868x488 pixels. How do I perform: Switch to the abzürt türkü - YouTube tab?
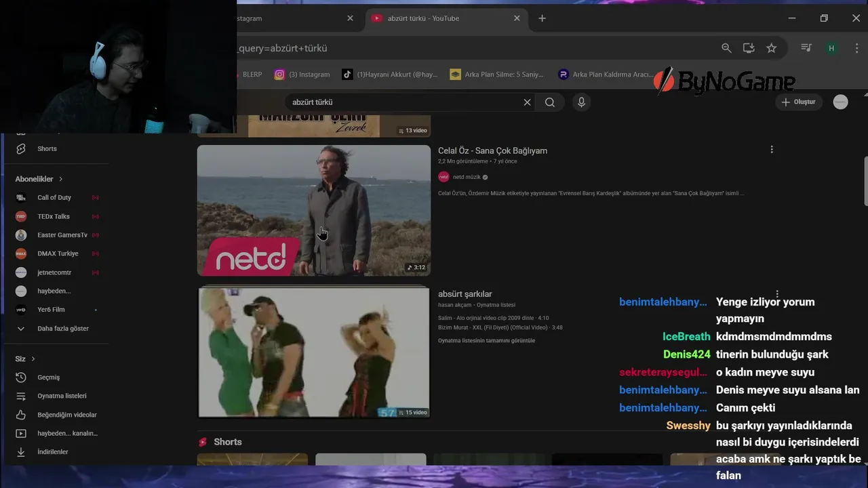coord(446,18)
